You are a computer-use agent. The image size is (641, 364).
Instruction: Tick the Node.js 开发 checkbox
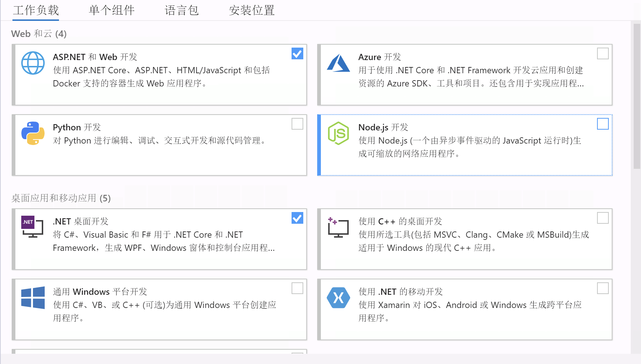pos(603,124)
